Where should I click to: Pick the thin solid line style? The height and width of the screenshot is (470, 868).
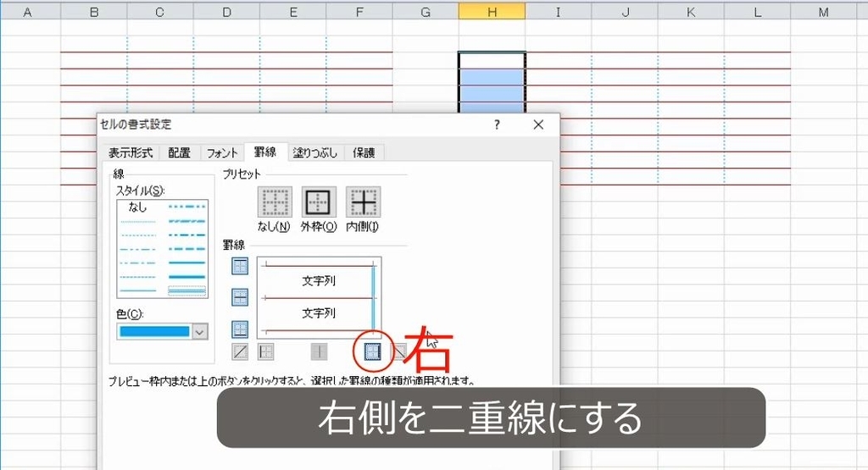[138, 290]
